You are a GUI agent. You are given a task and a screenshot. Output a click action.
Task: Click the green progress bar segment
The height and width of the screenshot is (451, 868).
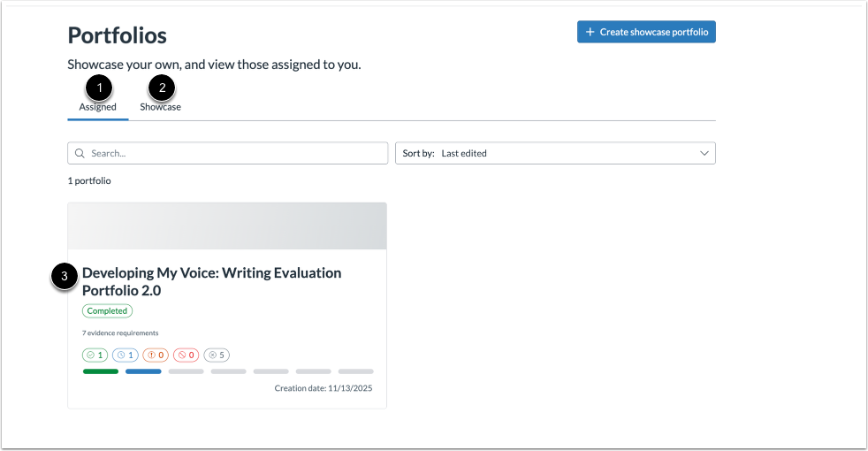pyautogui.click(x=101, y=371)
